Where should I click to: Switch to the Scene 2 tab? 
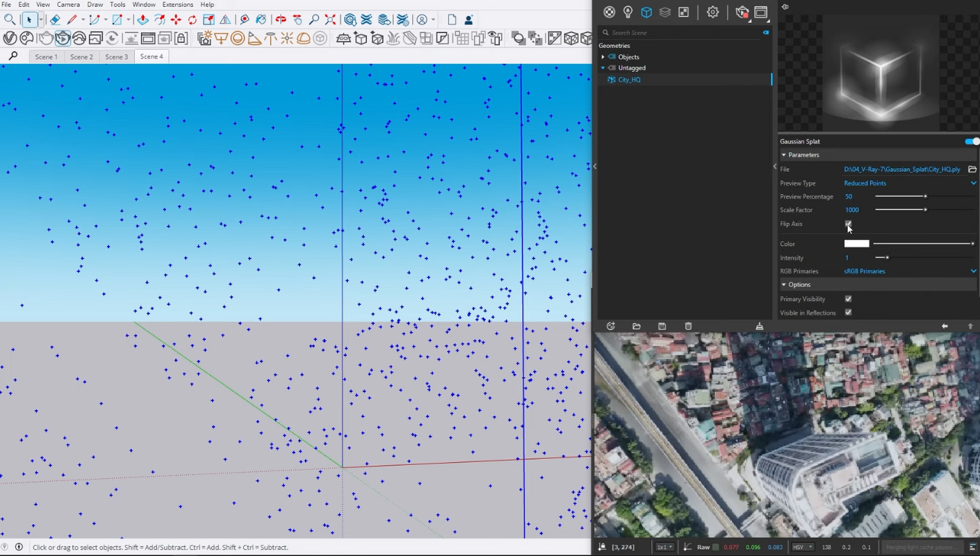(x=81, y=56)
